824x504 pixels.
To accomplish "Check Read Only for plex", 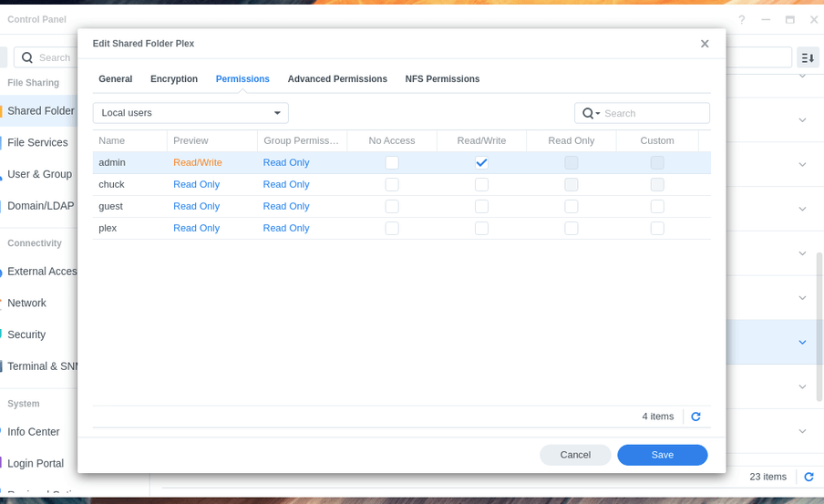I will coord(572,228).
